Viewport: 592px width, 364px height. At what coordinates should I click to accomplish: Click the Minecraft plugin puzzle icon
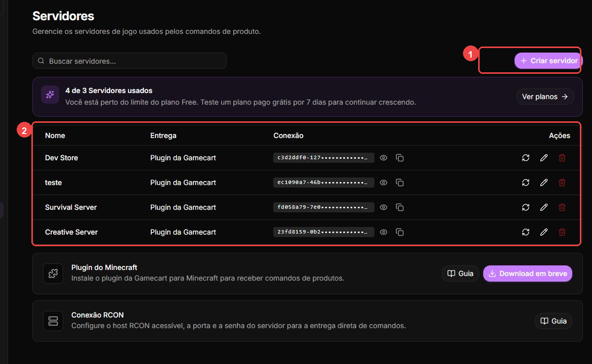point(53,274)
